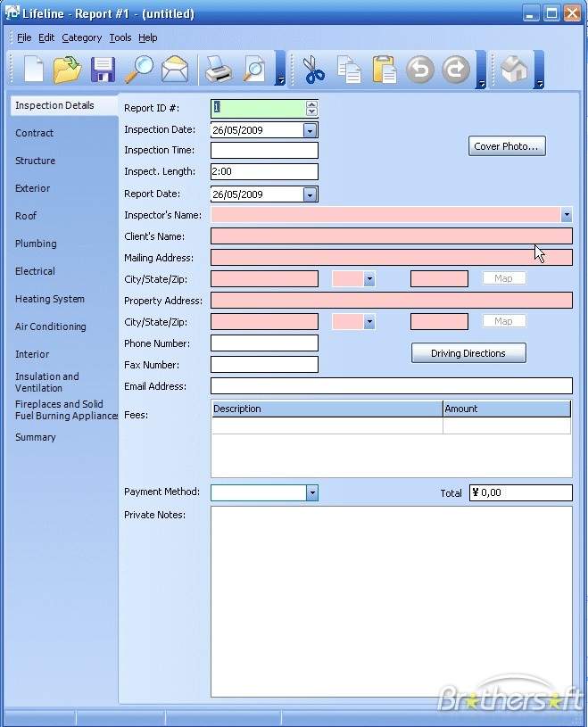Switch to the Contract section
The height and width of the screenshot is (727, 588).
(x=34, y=133)
